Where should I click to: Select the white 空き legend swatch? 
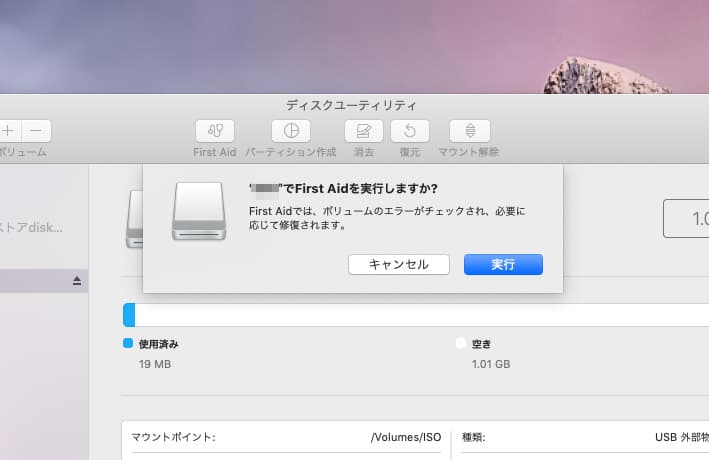click(x=461, y=343)
